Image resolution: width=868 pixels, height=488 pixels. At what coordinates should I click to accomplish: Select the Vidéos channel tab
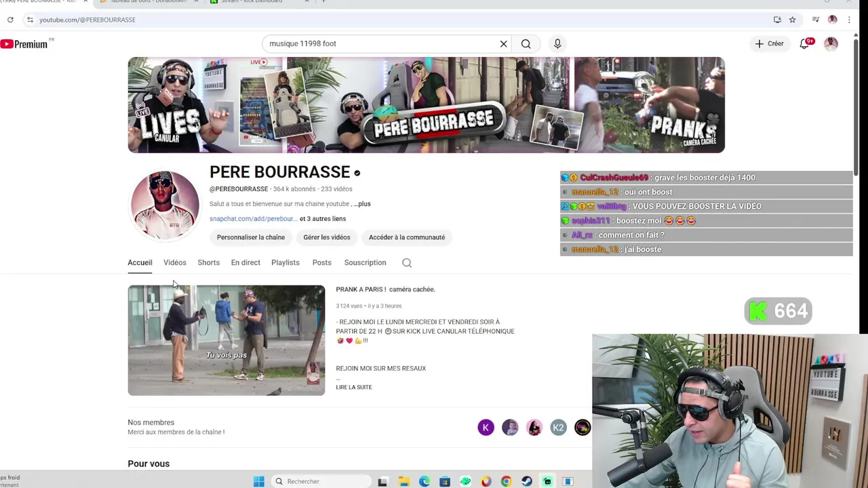point(175,262)
